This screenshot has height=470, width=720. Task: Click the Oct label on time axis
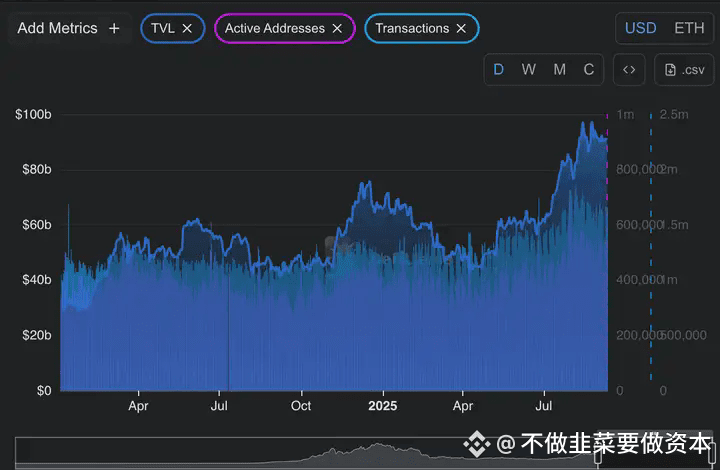301,406
